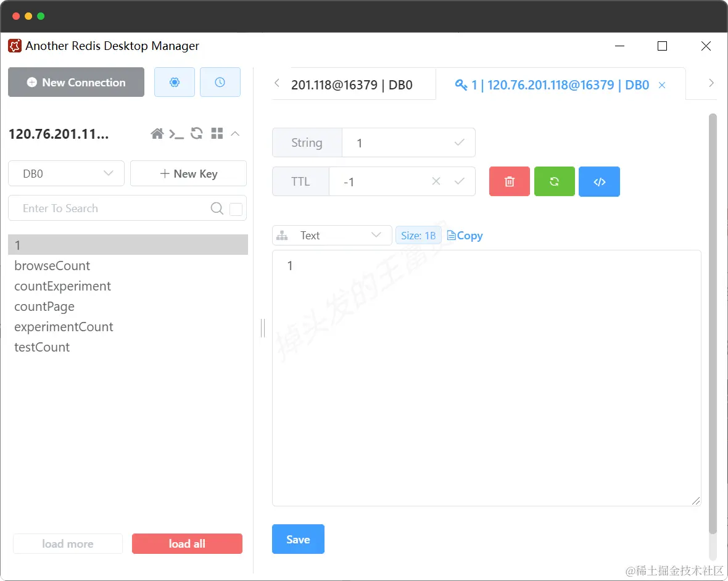
Task: Minimize the Redis Desktop Manager window
Action: tap(619, 46)
